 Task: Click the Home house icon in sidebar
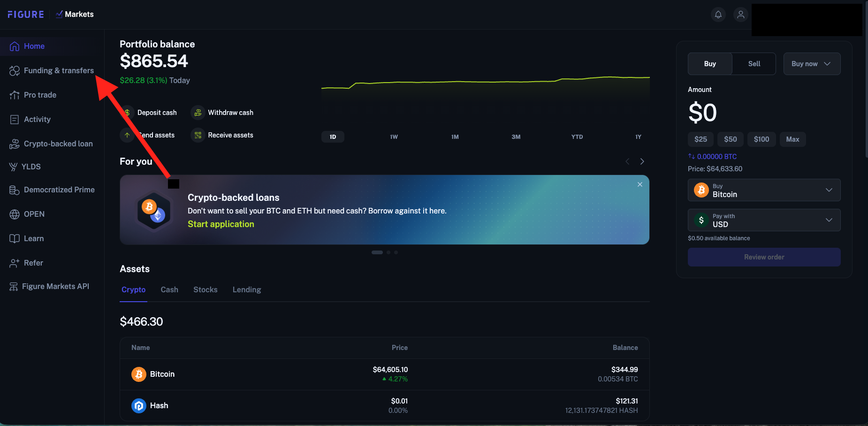pos(15,46)
